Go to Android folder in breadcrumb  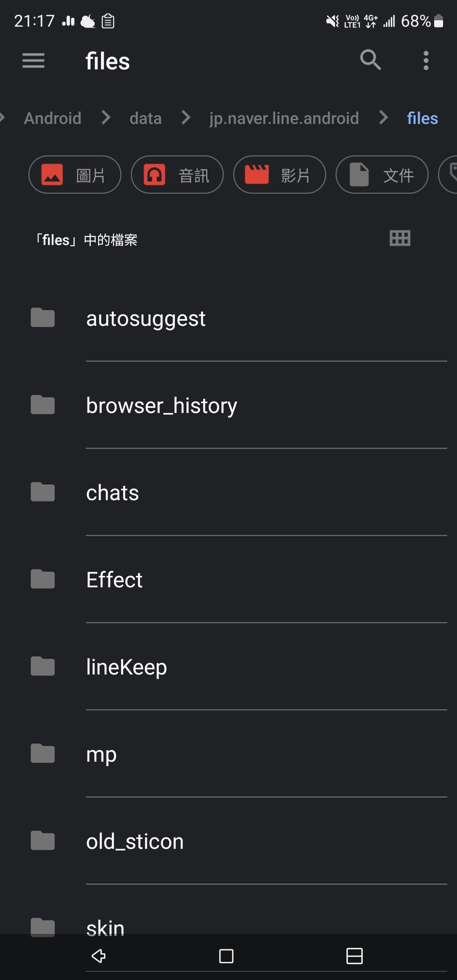(52, 118)
